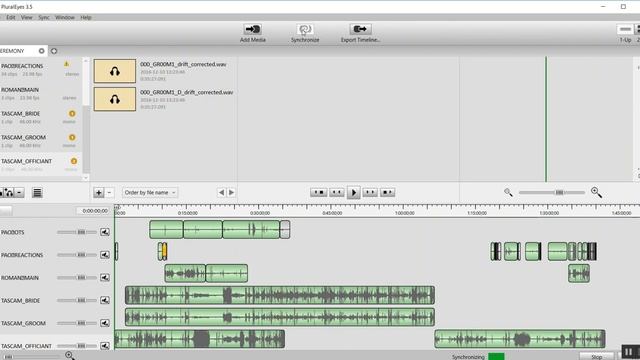This screenshot has height=360, width=640.
Task: Click the add-track headphone icon
Action: 8,192
